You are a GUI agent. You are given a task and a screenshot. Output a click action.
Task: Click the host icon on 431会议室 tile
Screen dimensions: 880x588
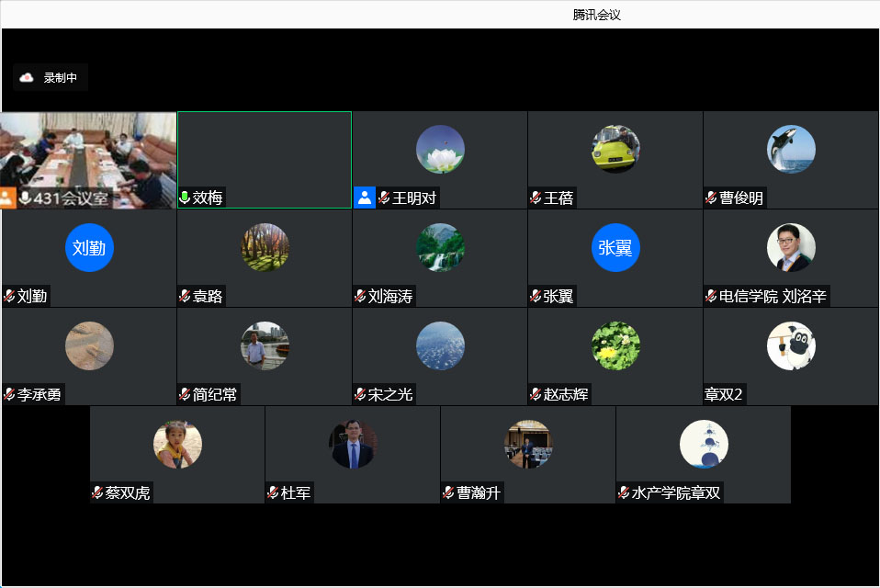coord(8,198)
